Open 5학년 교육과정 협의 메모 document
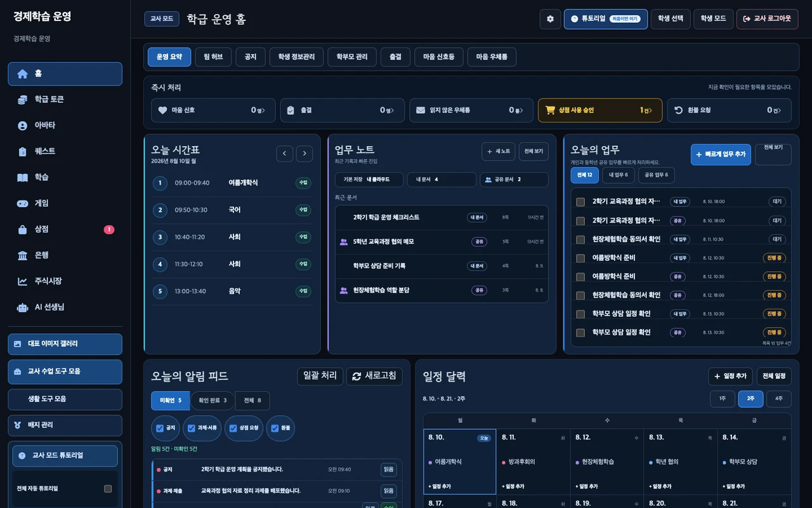 coord(442,242)
